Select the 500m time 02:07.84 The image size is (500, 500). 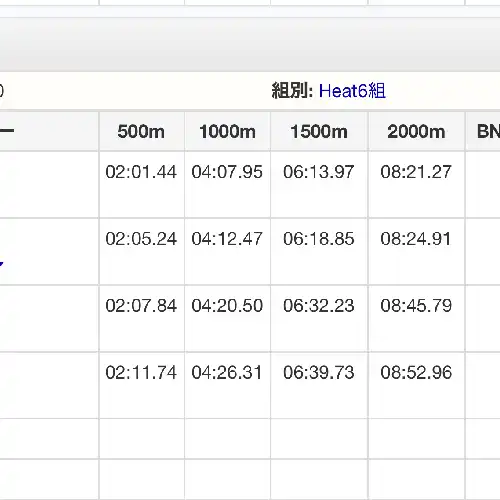141,306
